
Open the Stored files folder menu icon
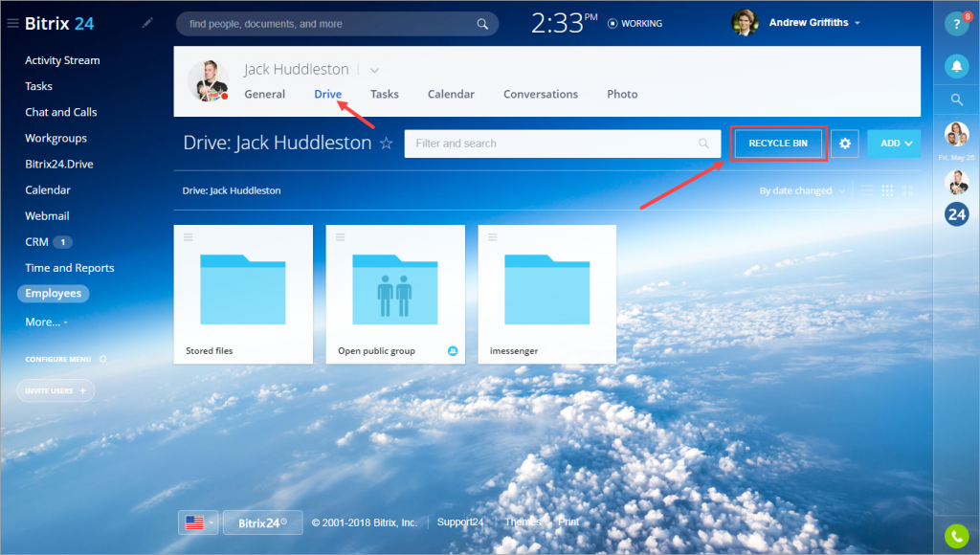pos(189,237)
